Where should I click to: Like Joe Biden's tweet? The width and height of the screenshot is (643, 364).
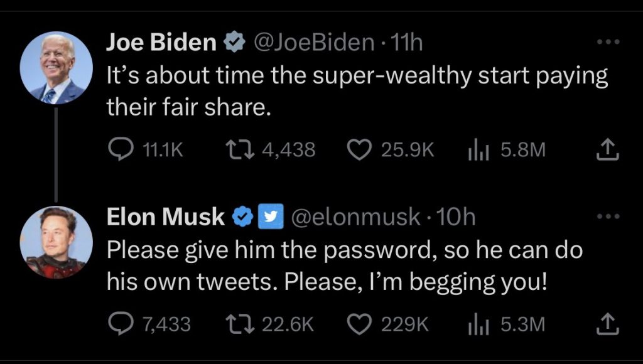358,149
